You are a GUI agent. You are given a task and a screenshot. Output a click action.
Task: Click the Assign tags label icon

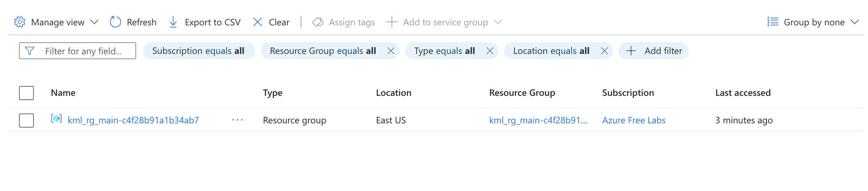tap(318, 22)
